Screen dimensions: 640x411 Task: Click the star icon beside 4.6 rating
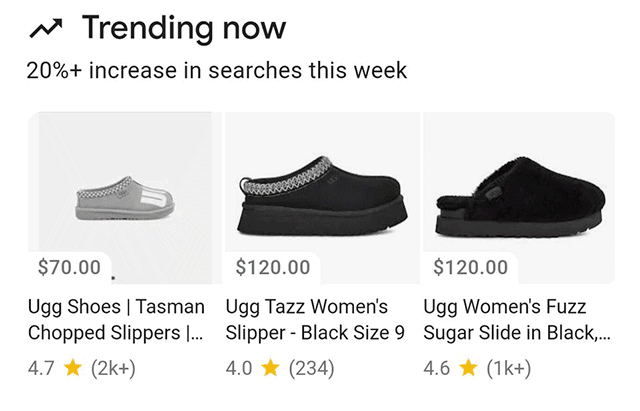point(468,368)
